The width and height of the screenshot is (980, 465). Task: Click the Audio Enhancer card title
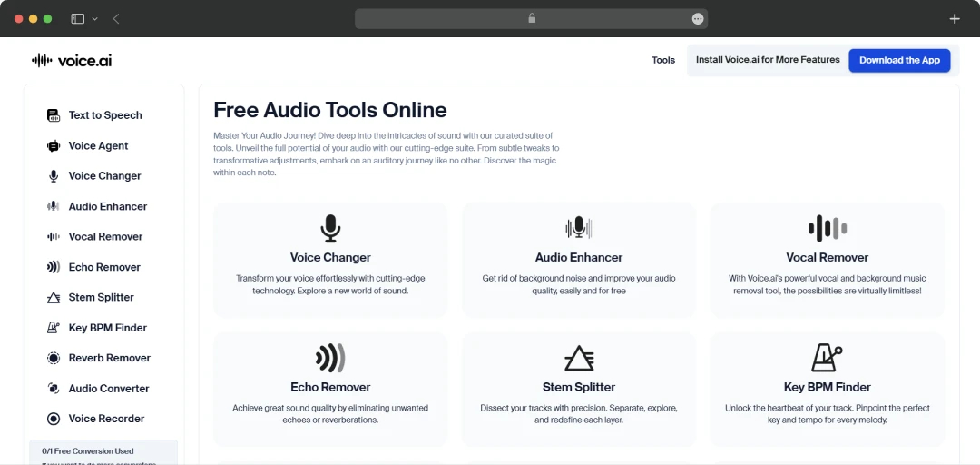579,257
